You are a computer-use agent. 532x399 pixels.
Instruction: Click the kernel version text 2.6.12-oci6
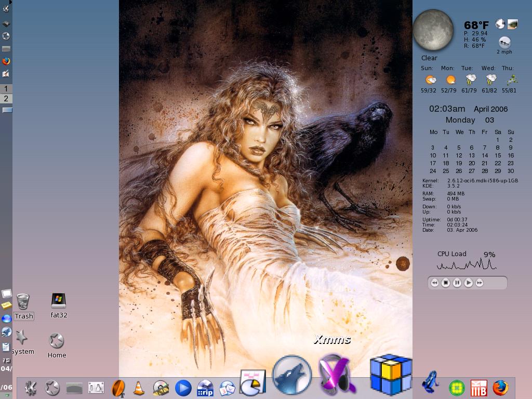[483, 180]
